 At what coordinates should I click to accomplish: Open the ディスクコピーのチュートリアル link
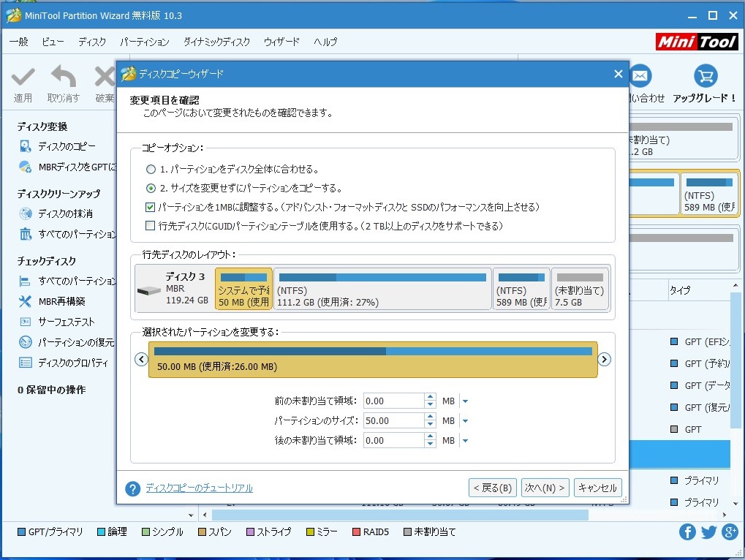[199, 488]
